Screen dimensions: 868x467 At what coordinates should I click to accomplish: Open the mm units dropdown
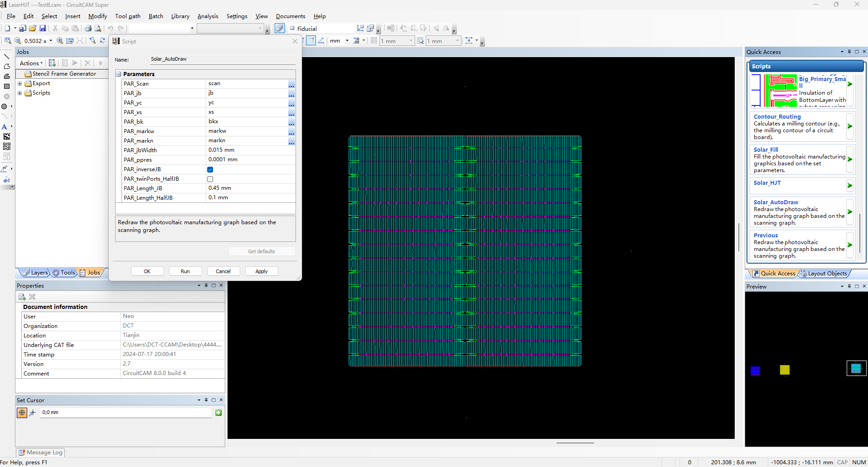click(347, 41)
